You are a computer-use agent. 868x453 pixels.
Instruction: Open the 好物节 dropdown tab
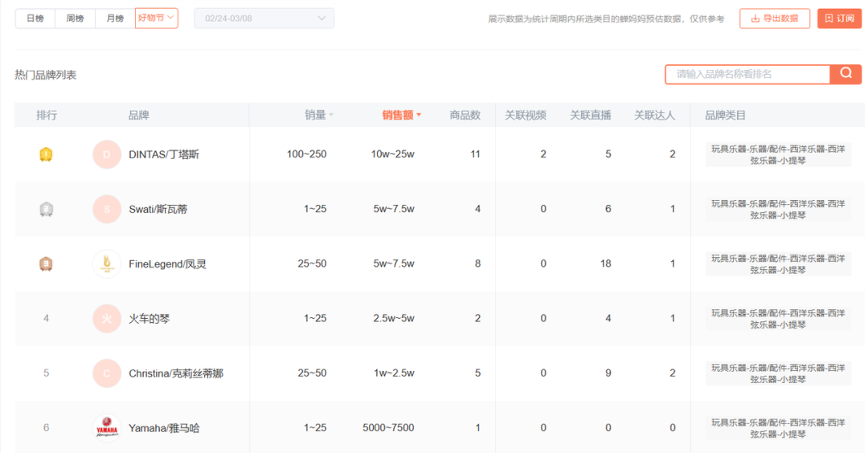pos(156,18)
